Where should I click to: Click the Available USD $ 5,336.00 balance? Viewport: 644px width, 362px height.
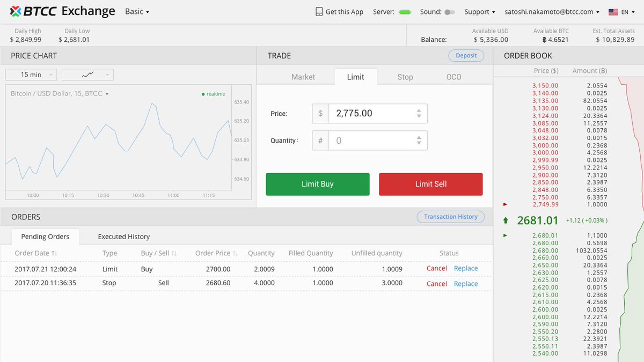tap(491, 40)
